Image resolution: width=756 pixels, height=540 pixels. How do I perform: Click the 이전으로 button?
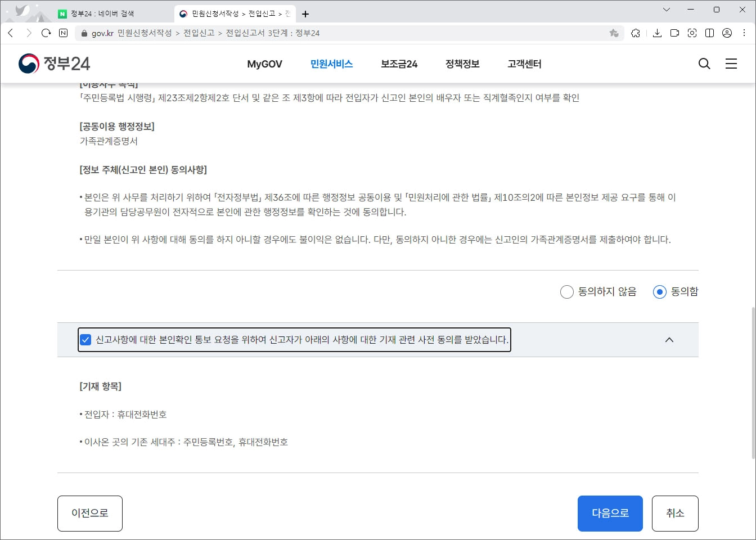point(89,513)
